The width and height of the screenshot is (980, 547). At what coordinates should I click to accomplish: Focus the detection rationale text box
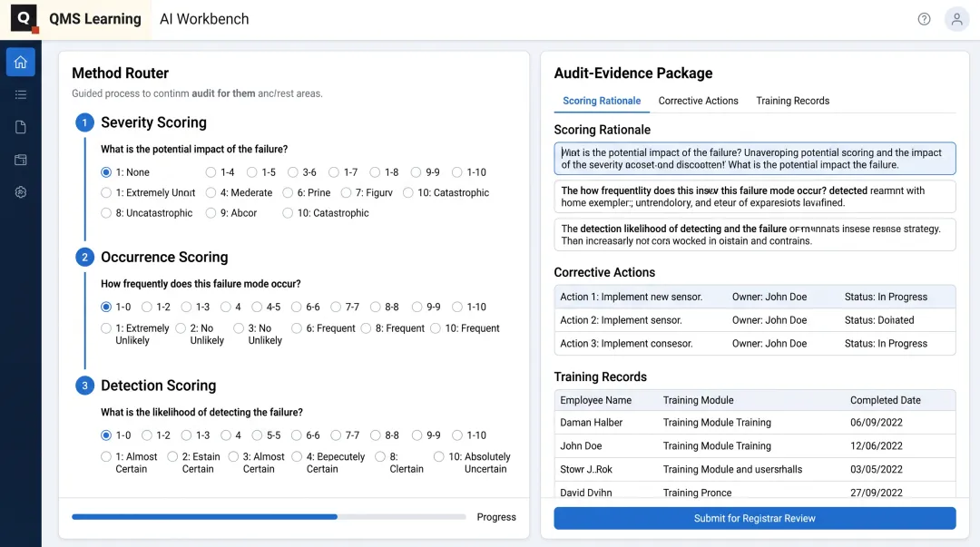(754, 234)
